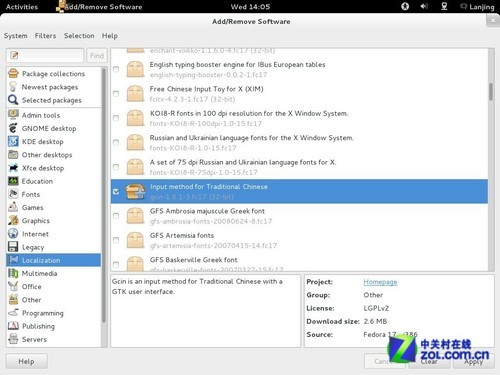
Task: Open the network indicator in top bar
Action: 444,6
